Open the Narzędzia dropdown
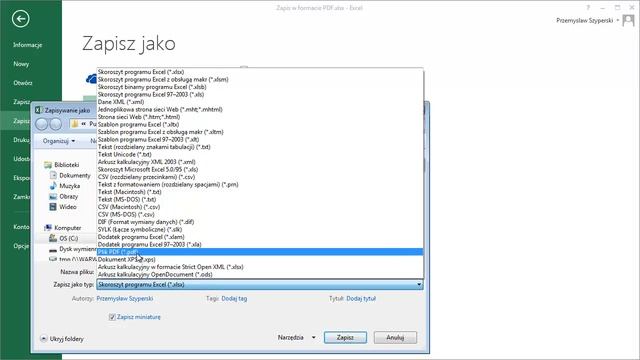The height and width of the screenshot is (360, 640). (296, 338)
